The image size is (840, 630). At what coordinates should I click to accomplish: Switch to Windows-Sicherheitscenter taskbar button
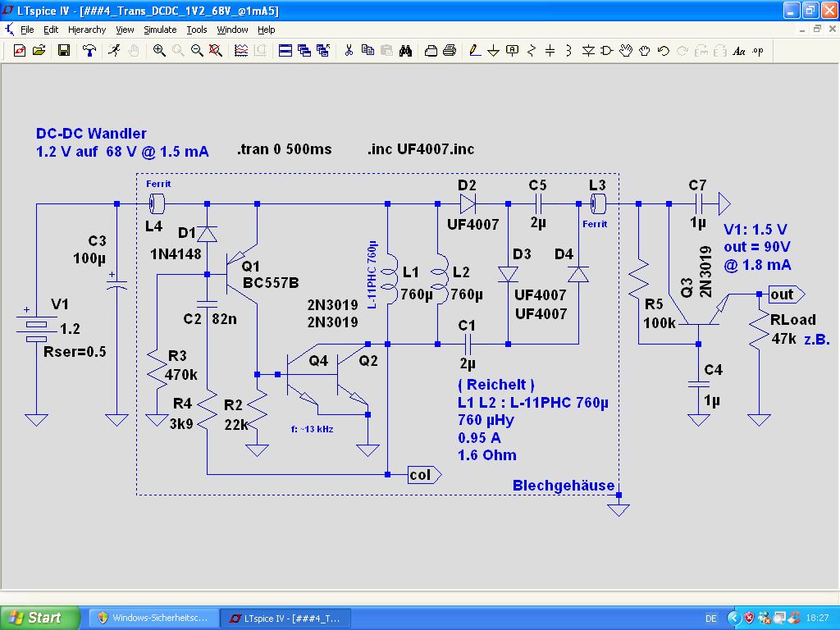[153, 618]
